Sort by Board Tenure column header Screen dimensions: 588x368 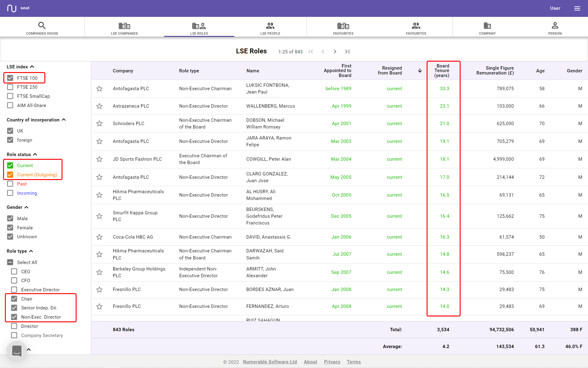click(442, 71)
